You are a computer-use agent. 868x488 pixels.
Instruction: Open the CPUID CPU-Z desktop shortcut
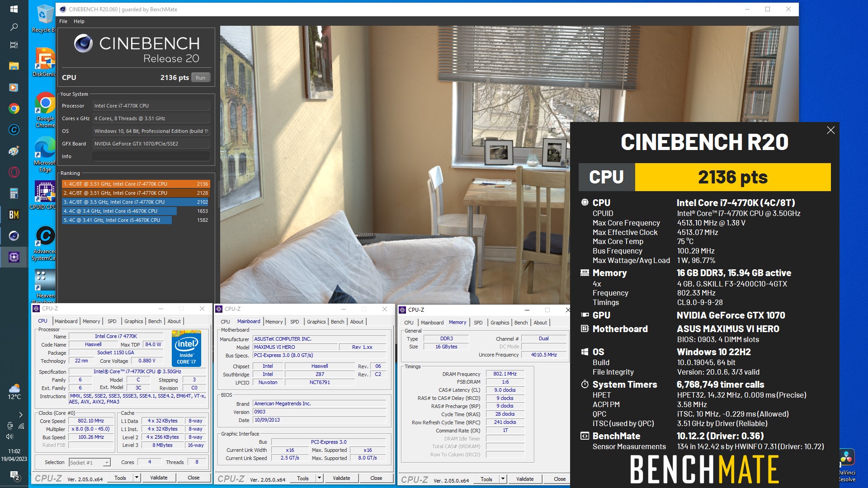(x=43, y=195)
